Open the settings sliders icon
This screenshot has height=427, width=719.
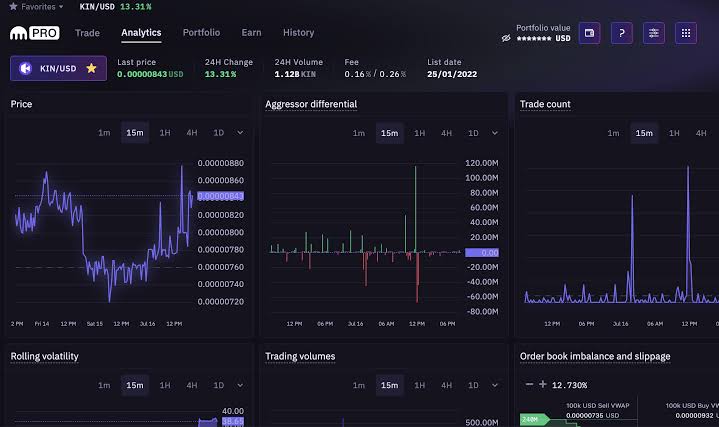tap(653, 33)
